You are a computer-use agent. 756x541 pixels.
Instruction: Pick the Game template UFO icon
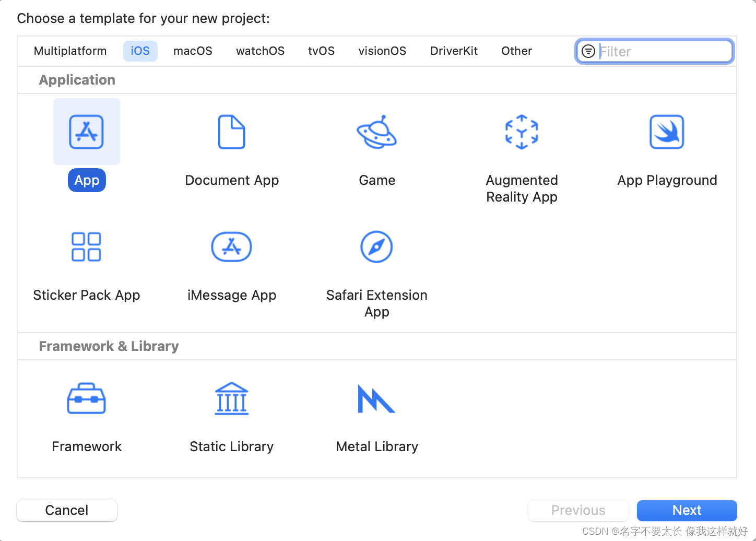[376, 132]
